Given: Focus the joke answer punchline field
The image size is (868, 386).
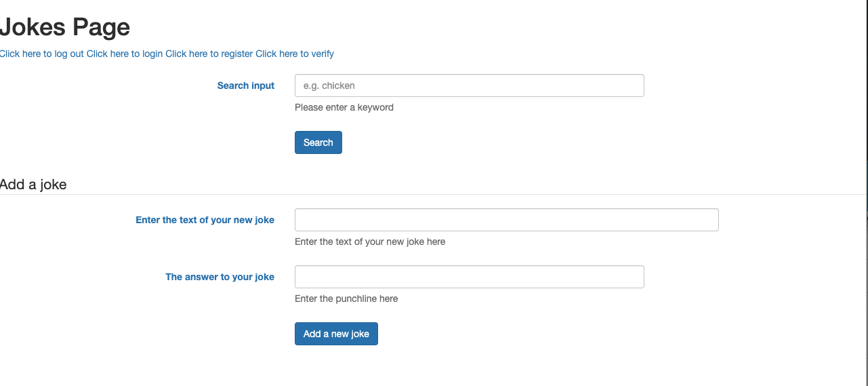Looking at the screenshot, I should click(x=469, y=277).
